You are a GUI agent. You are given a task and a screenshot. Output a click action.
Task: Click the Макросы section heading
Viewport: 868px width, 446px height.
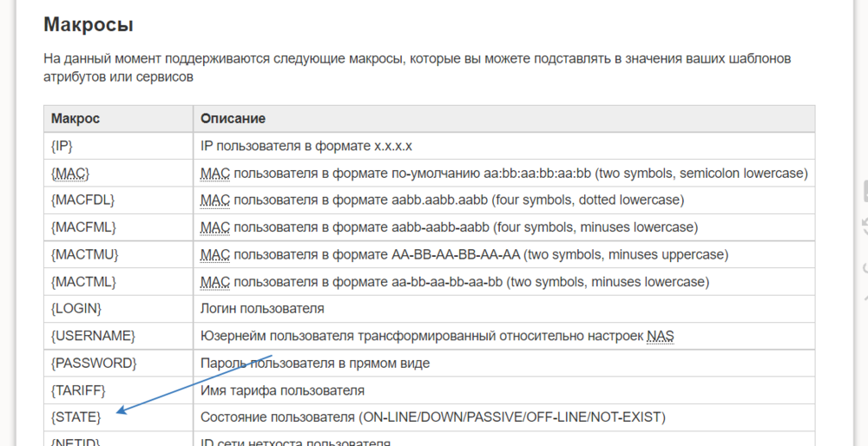coord(89,24)
